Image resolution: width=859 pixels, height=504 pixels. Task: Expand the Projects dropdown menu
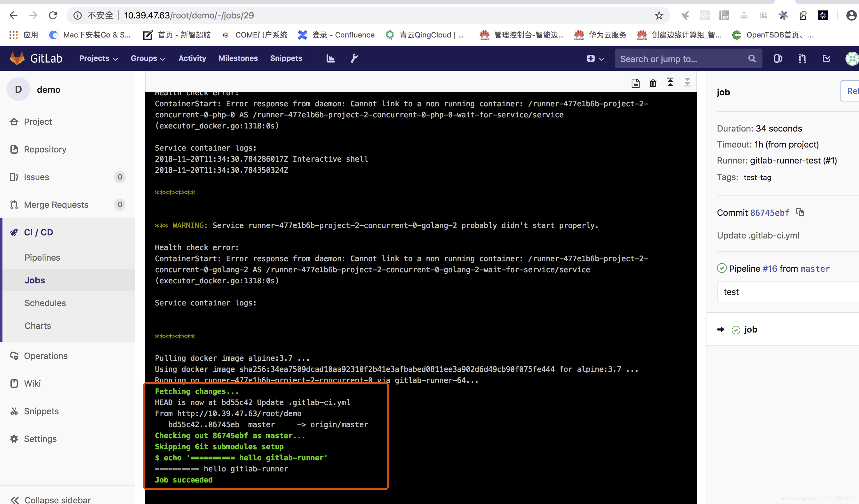pos(98,58)
